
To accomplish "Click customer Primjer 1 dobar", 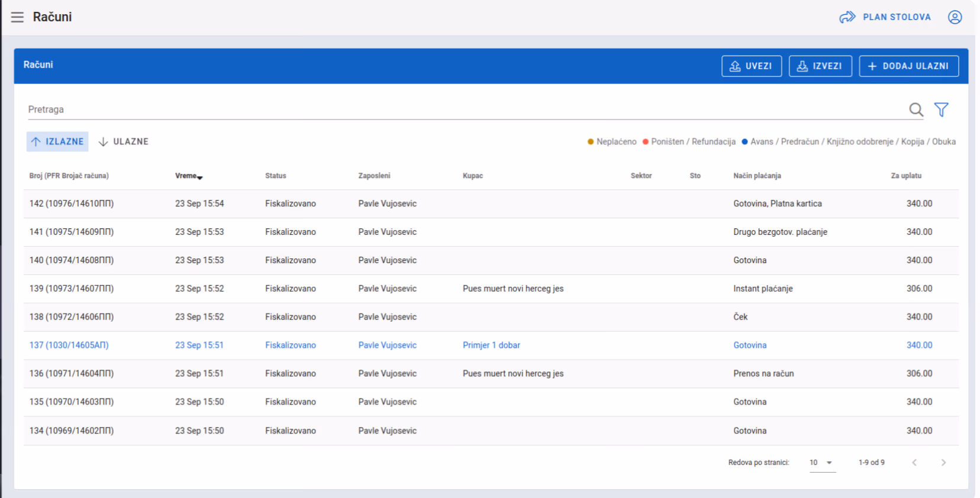I will tap(491, 345).
